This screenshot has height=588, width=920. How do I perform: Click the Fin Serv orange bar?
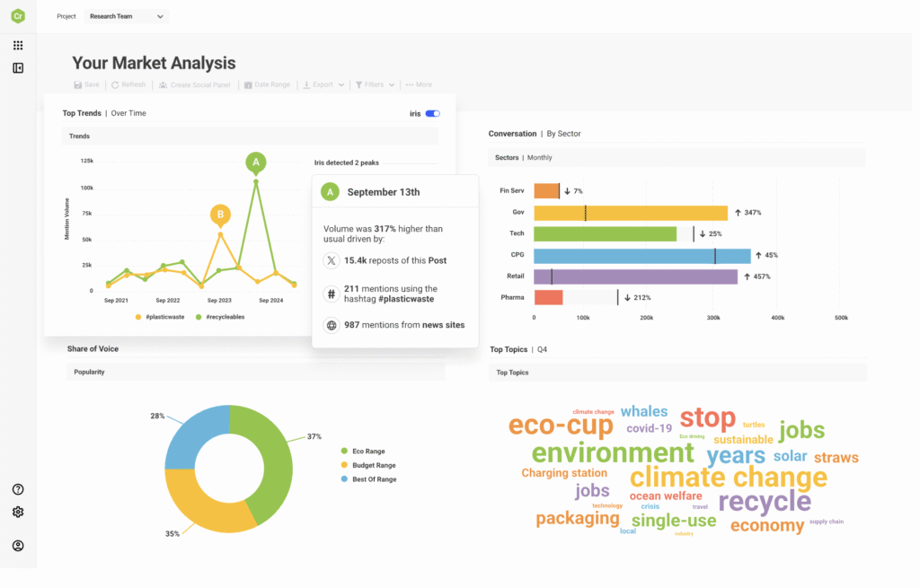(x=546, y=191)
